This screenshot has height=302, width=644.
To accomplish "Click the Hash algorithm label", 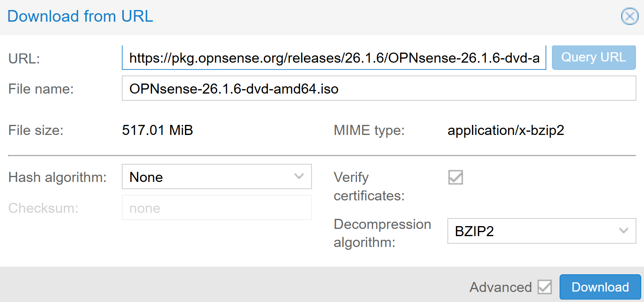I will pyautogui.click(x=57, y=177).
